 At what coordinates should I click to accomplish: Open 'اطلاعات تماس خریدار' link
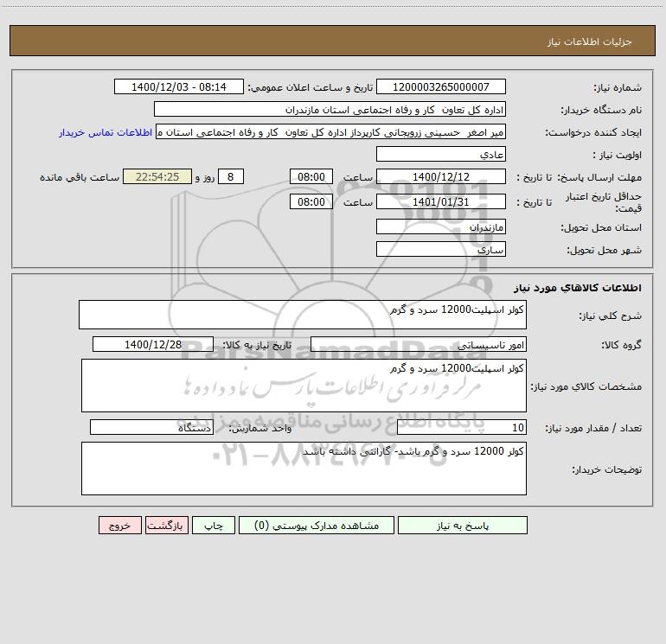tap(106, 132)
